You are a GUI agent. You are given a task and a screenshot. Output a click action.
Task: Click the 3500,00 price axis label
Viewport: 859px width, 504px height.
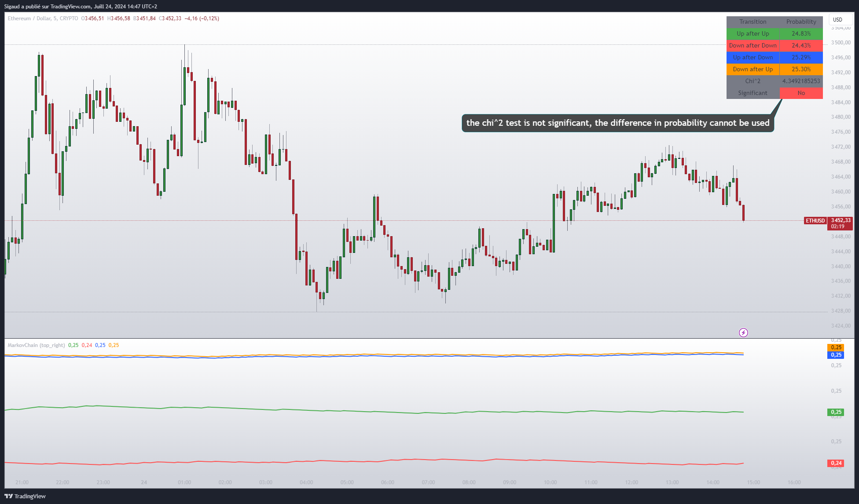(x=841, y=43)
